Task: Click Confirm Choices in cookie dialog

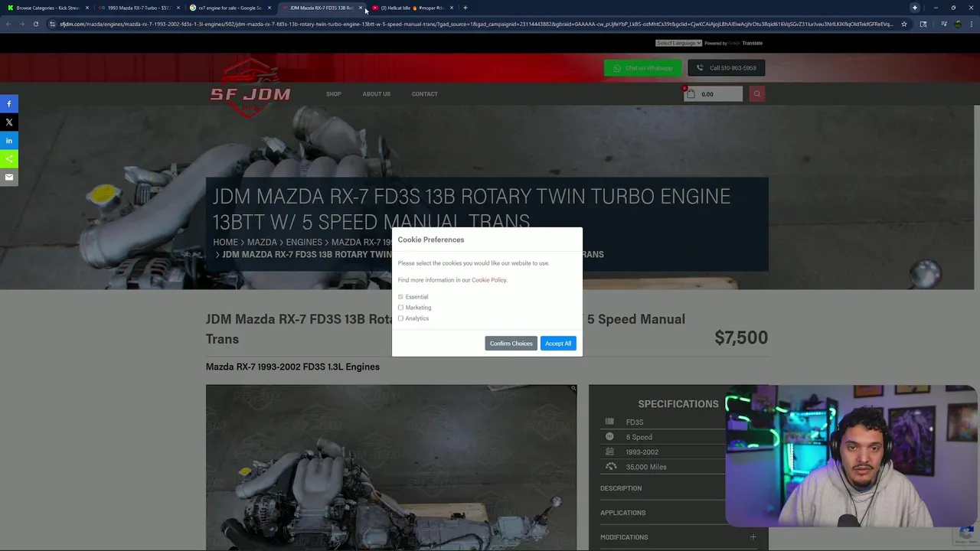Action: point(511,344)
